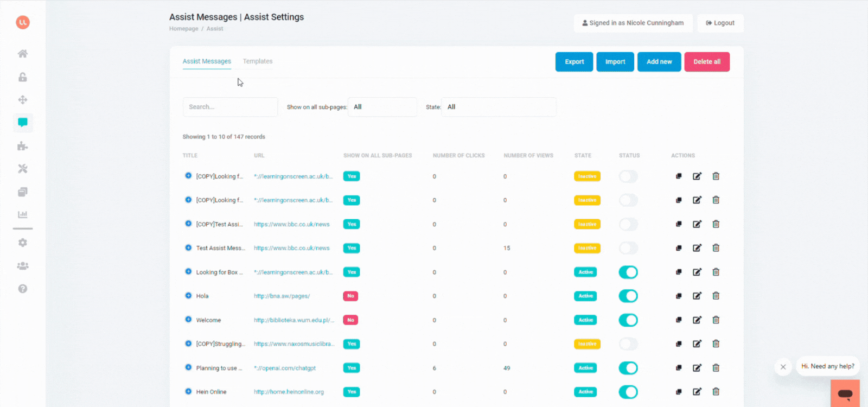This screenshot has width=868, height=407.
Task: Disable the Looking for Box... status toggle
Action: 628,272
